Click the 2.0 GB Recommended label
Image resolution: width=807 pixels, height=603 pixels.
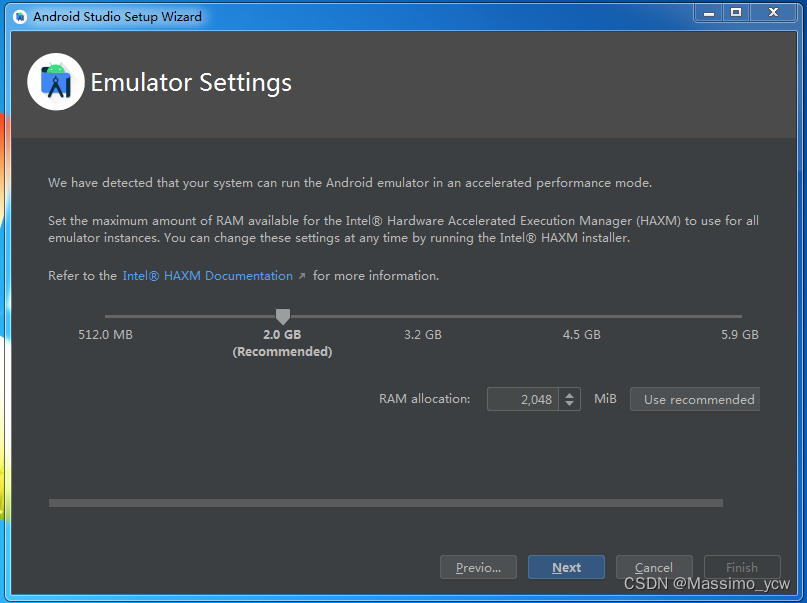pyautogui.click(x=282, y=343)
